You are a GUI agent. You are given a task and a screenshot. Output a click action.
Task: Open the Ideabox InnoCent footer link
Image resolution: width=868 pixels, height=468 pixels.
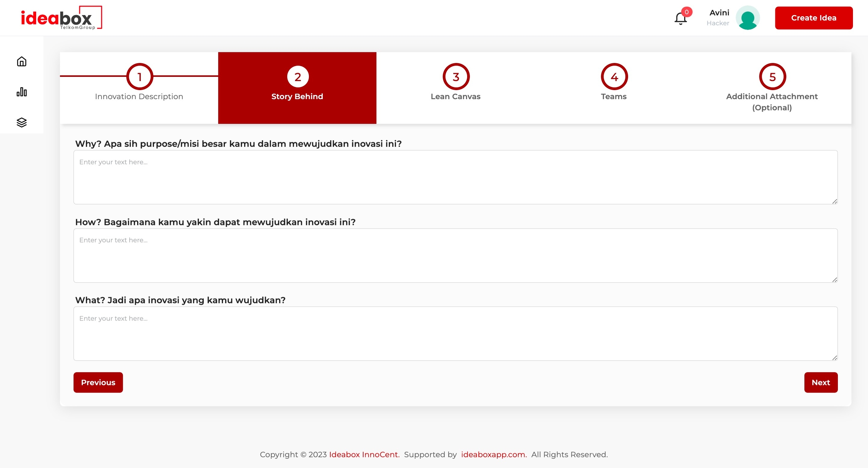363,454
